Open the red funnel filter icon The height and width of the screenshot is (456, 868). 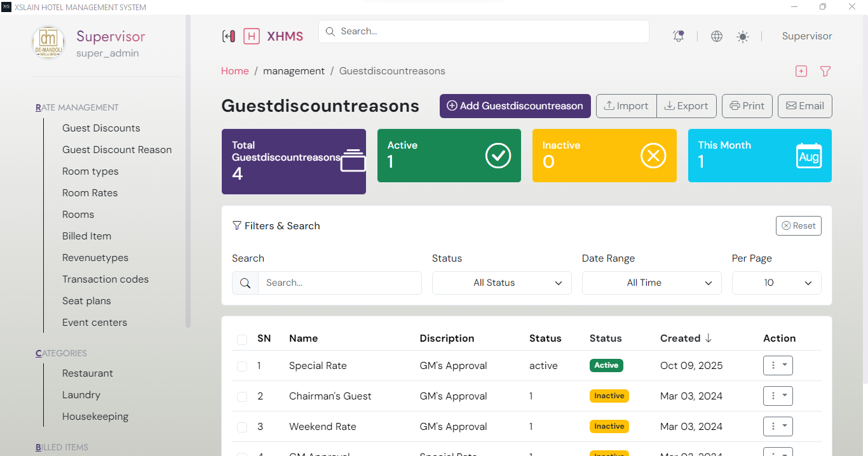coord(825,71)
